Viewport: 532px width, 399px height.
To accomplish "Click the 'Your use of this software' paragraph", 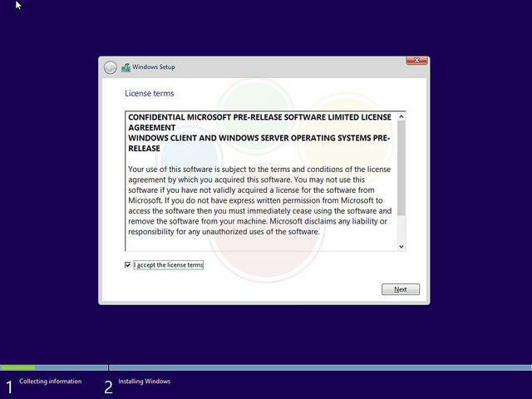I will click(x=260, y=200).
